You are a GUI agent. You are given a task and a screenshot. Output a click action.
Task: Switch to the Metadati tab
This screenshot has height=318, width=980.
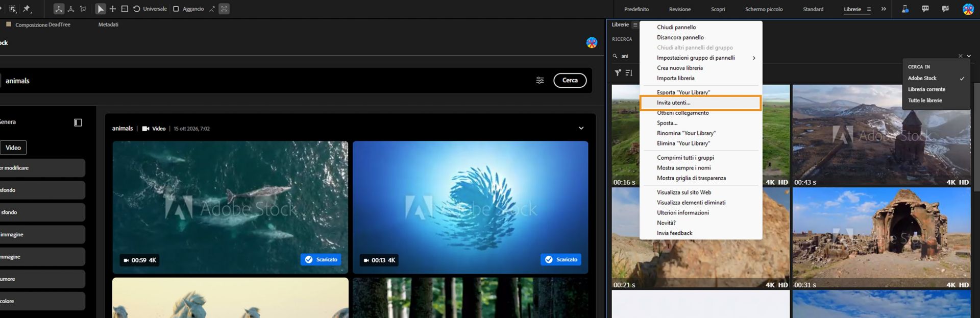click(x=108, y=25)
